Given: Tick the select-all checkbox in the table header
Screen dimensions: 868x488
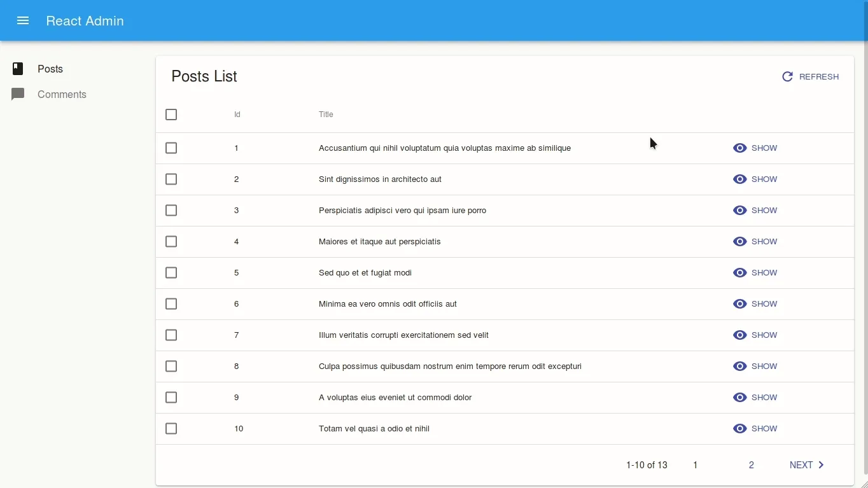Looking at the screenshot, I should pyautogui.click(x=171, y=115).
